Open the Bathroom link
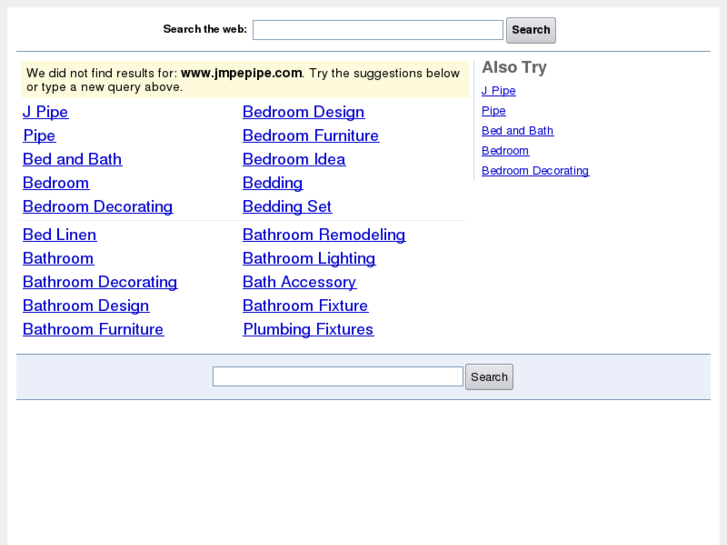Image resolution: width=727 pixels, height=545 pixels. tap(58, 258)
